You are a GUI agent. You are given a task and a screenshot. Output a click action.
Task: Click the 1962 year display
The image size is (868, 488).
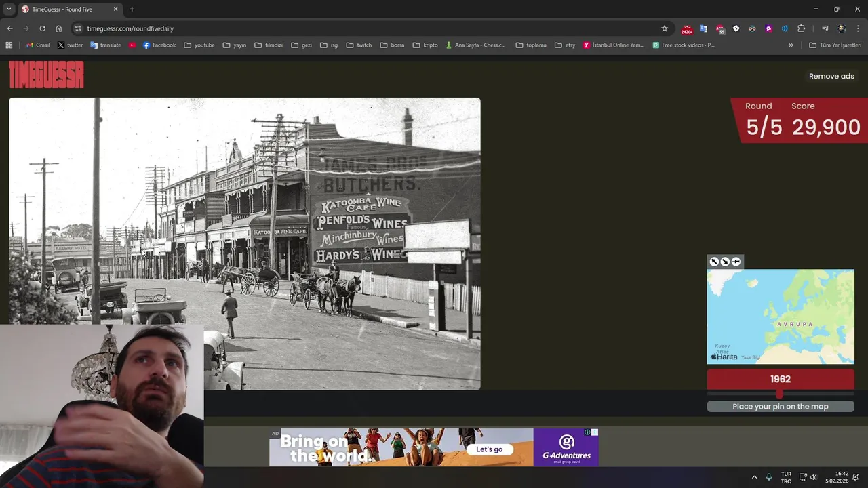pos(781,379)
